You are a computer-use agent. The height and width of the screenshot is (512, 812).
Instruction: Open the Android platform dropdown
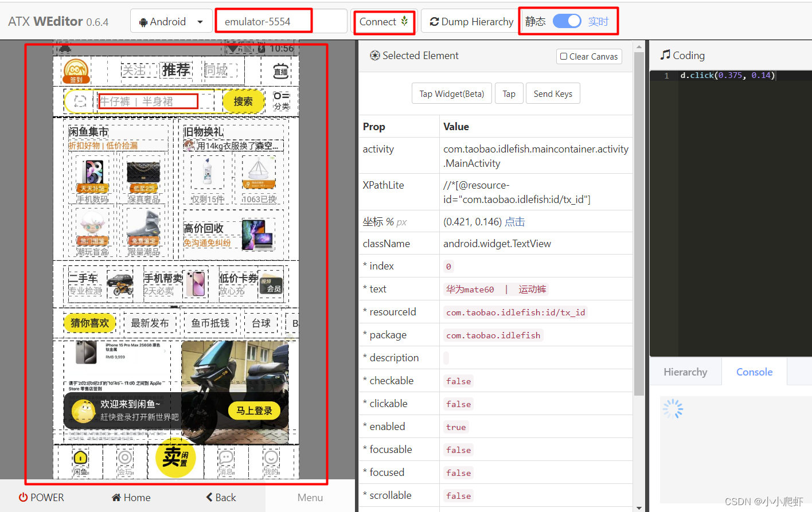click(x=170, y=22)
